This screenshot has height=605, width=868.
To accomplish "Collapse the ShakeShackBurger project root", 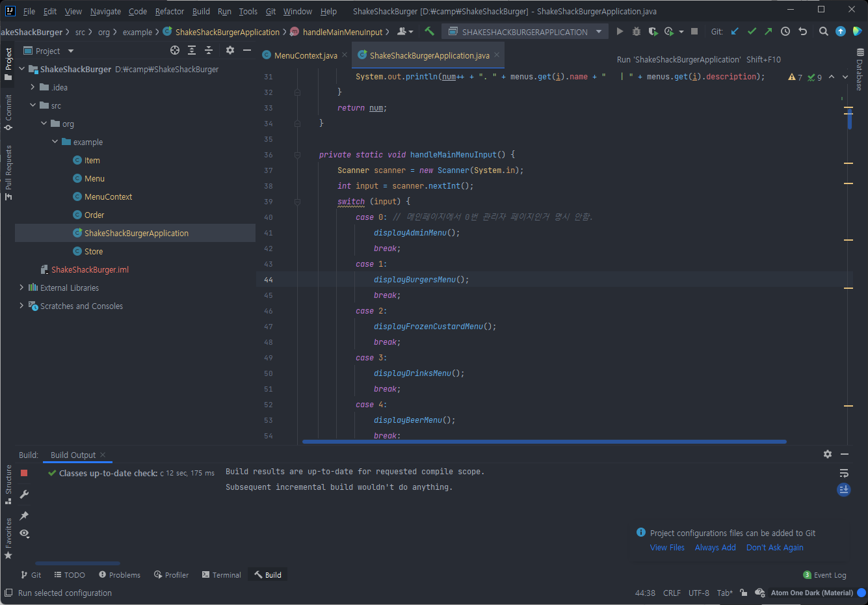I will [21, 69].
